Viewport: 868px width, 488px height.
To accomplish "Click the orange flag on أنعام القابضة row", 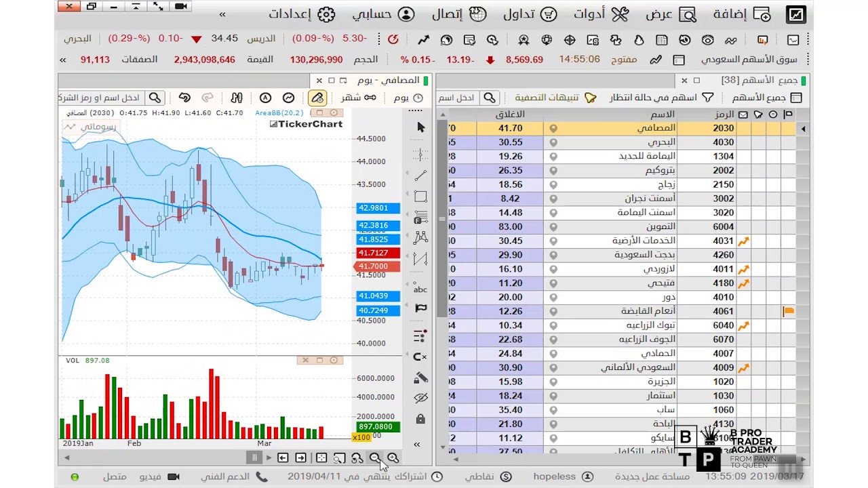I will pyautogui.click(x=788, y=311).
